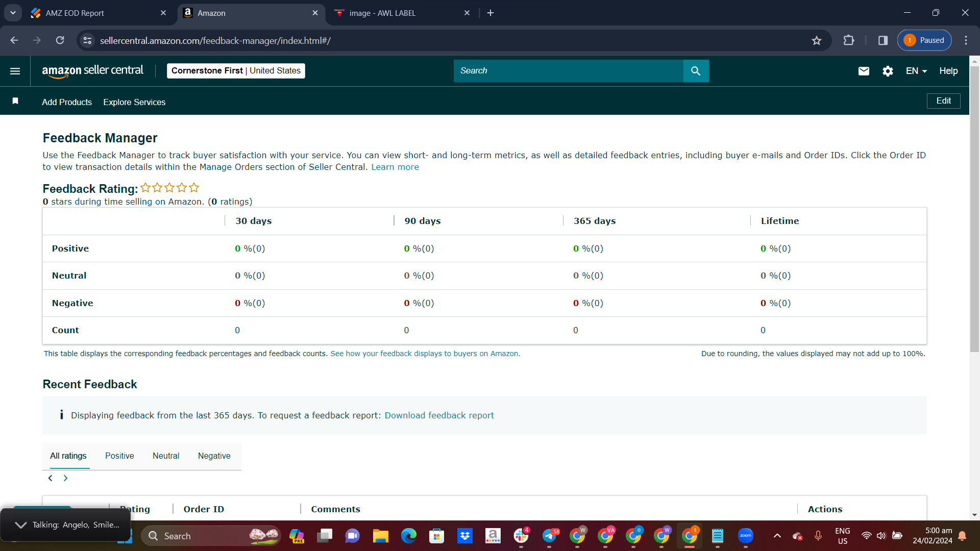Click the Edit button
This screenshot has width=980, height=551.
(x=943, y=101)
